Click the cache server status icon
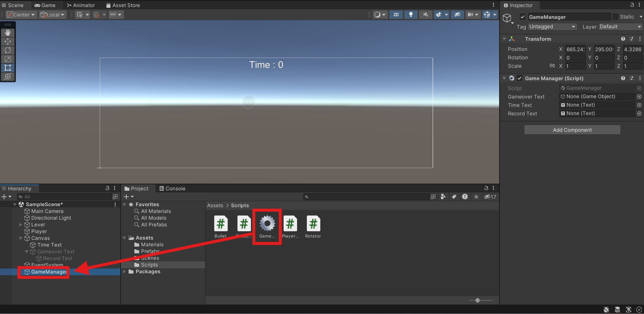Screen dimensions: 644x314 click(617, 310)
